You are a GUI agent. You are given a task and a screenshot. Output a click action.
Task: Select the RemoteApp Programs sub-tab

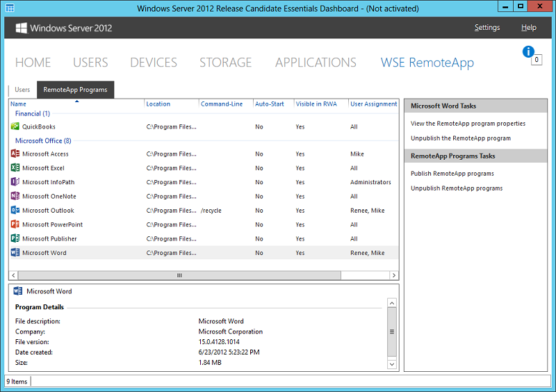tap(75, 90)
